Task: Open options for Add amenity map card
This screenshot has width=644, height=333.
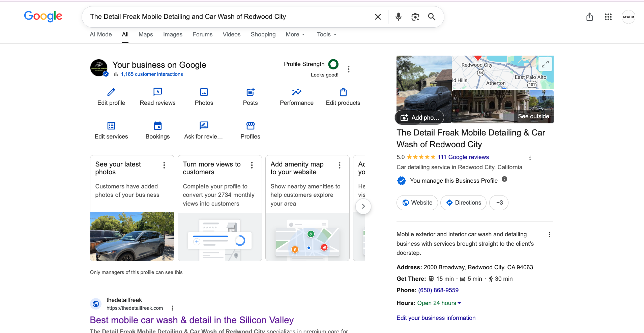Action: click(340, 165)
